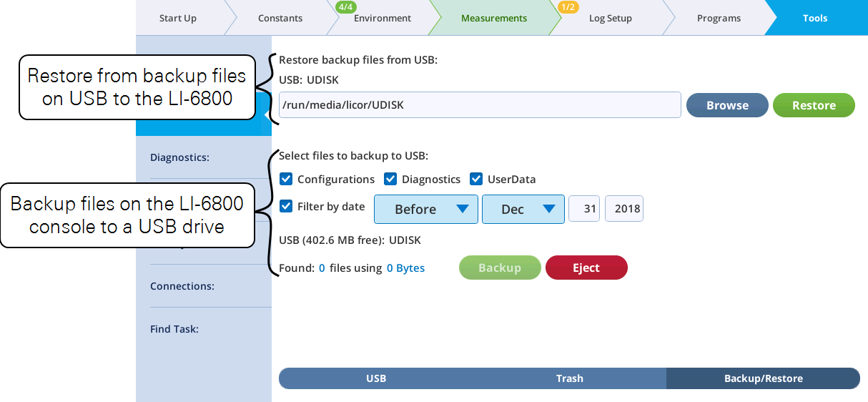Toggle the Diagnostics checkbox
Viewport: 868px width, 402px height.
tap(390, 179)
